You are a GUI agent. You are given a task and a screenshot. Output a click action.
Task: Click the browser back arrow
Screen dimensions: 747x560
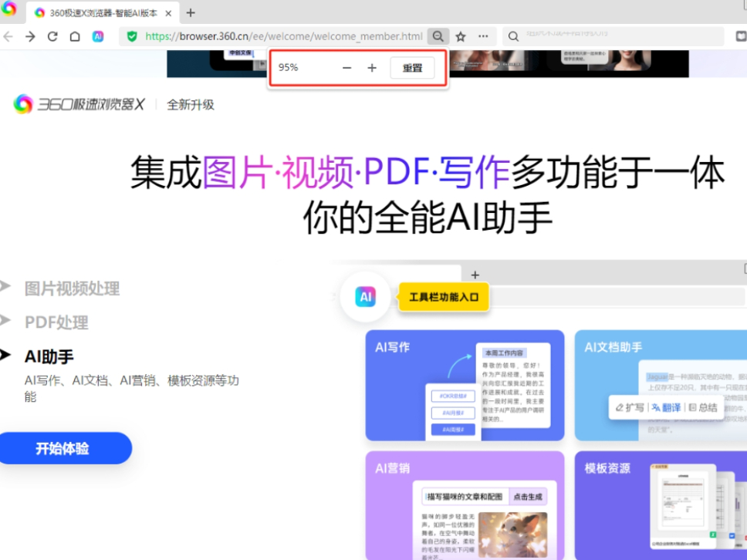(x=8, y=37)
